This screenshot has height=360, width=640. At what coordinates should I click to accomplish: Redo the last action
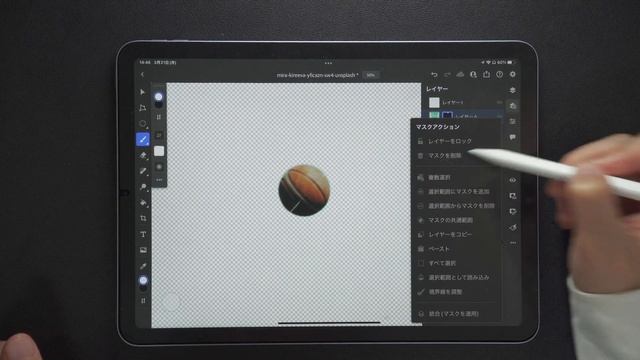(x=447, y=75)
